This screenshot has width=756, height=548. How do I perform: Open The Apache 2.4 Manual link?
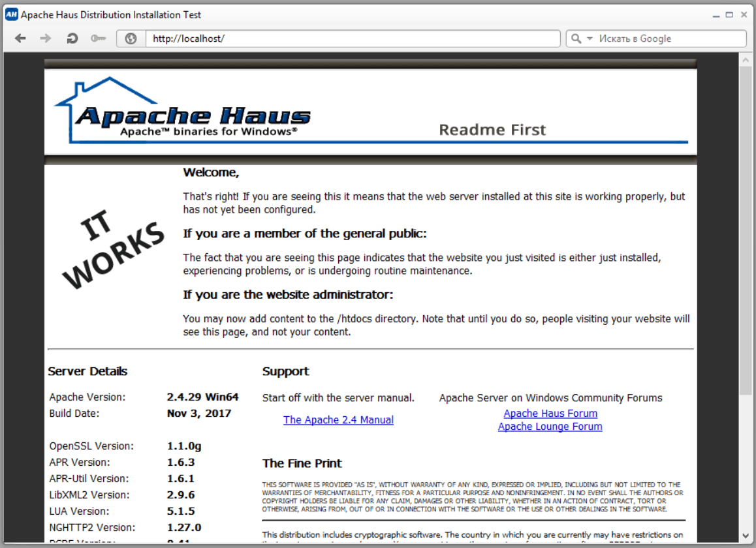coord(338,419)
